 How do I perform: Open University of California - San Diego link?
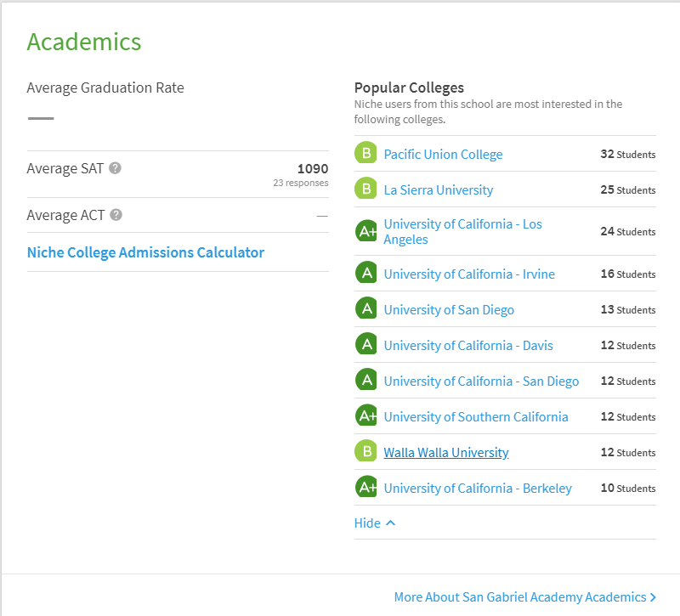click(481, 381)
